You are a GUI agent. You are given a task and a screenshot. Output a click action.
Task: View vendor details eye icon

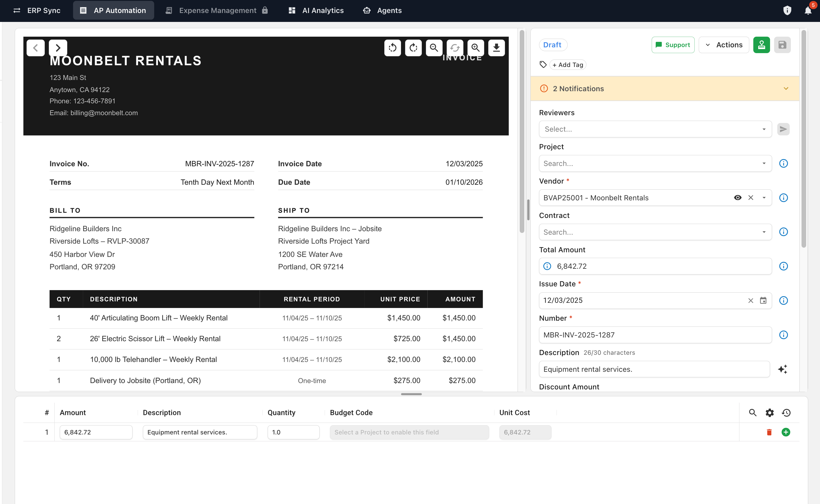(x=738, y=198)
